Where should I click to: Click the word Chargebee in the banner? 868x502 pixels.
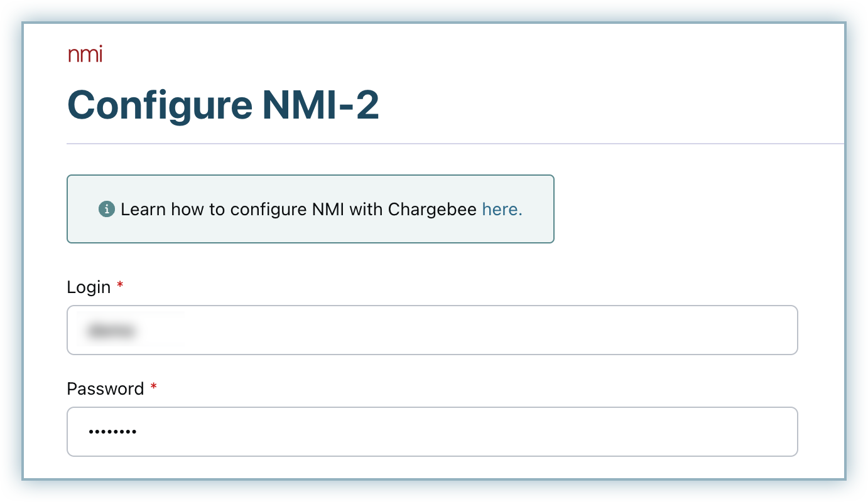[432, 210]
